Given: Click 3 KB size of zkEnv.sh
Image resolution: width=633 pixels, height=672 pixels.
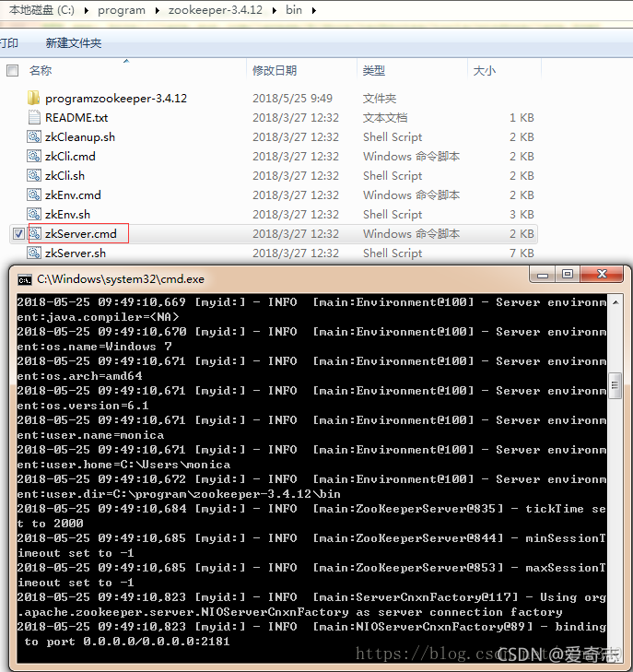Looking at the screenshot, I should [522, 214].
